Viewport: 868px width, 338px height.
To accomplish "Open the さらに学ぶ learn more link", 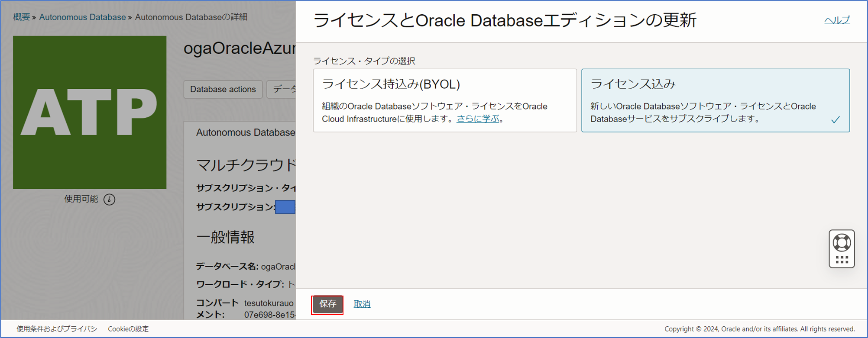I will (478, 119).
